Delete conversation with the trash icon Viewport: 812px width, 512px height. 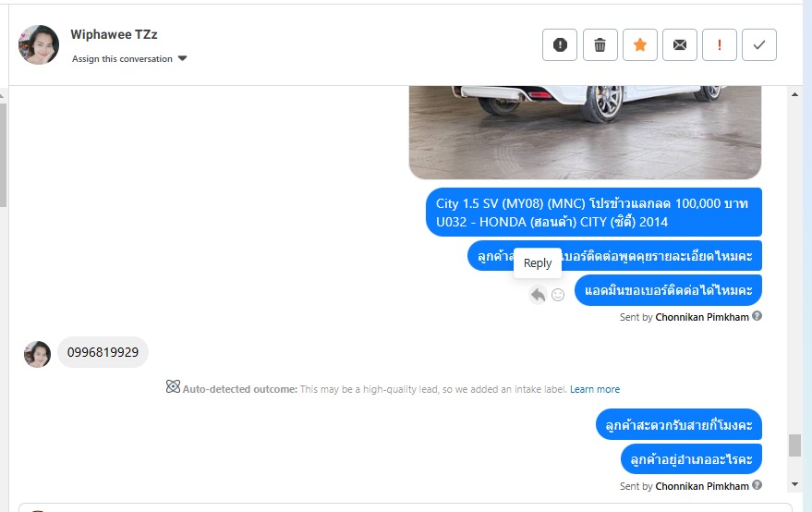[x=600, y=45]
